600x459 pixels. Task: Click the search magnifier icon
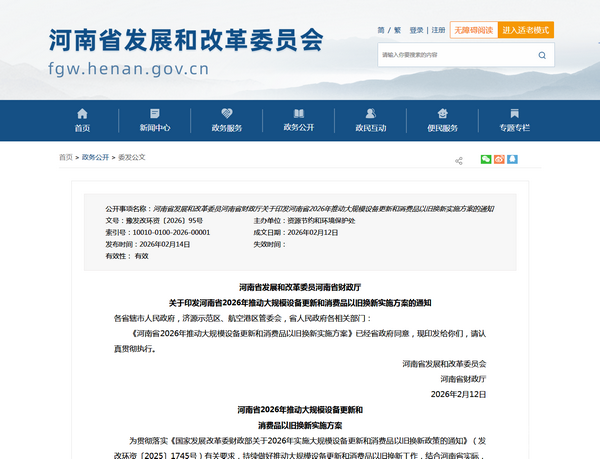(x=541, y=54)
